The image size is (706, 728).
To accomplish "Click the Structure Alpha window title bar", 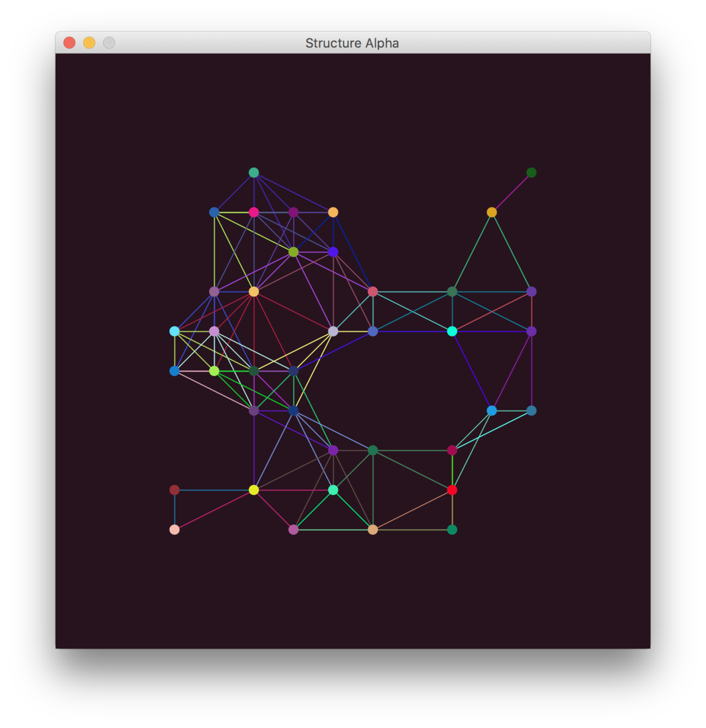I will click(352, 43).
